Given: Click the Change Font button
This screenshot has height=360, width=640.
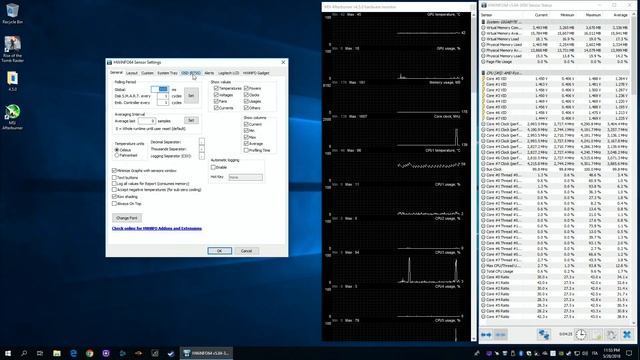Looking at the screenshot, I should pyautogui.click(x=127, y=218).
